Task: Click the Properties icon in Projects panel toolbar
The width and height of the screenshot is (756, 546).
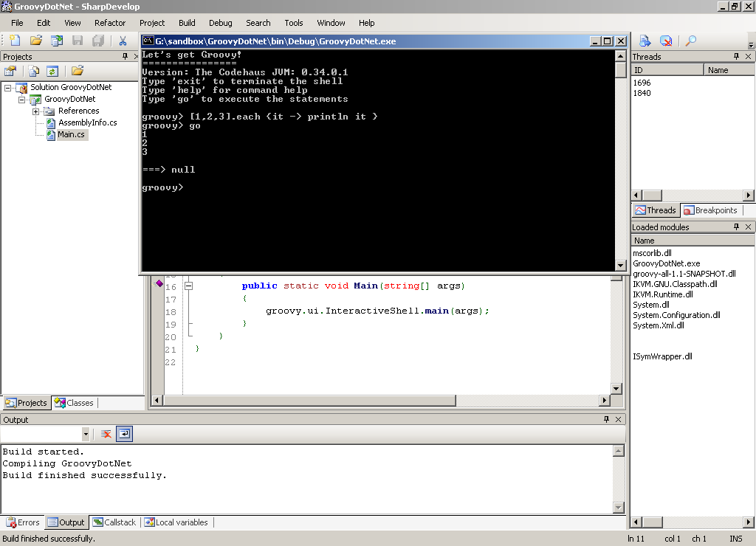Action: (10, 72)
